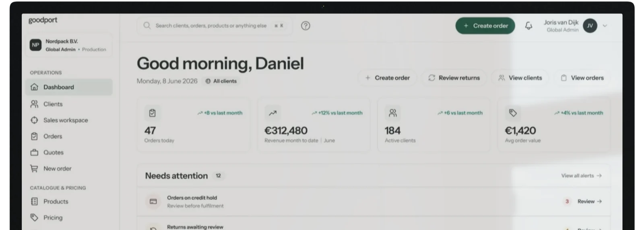Go to Dashboard in sidebar
The width and height of the screenshot is (644, 230).
(x=69, y=87)
